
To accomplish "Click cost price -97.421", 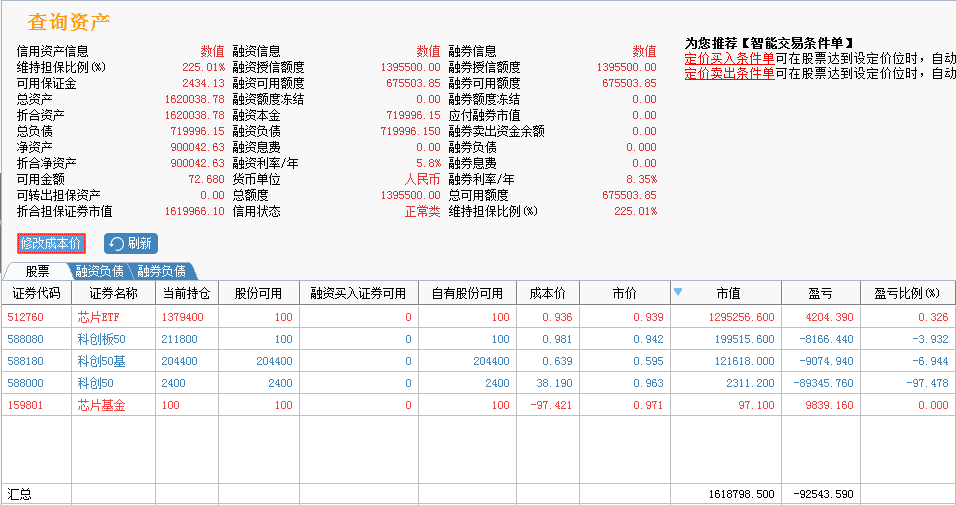I will point(551,405).
